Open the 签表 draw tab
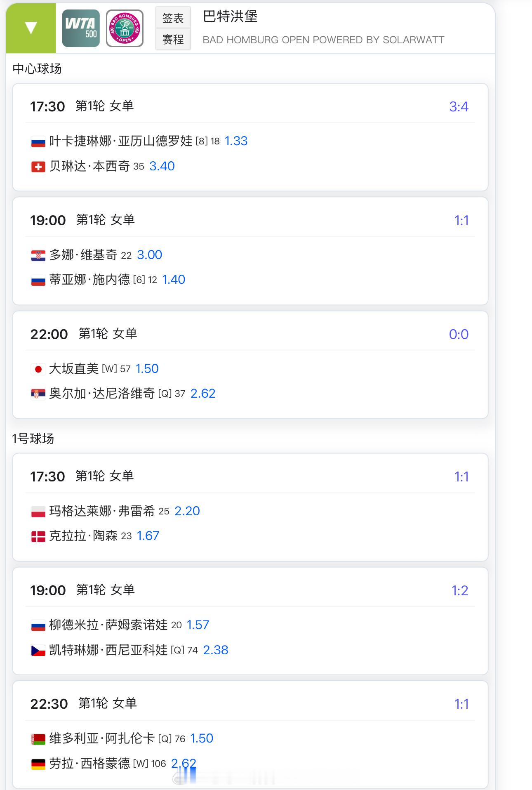This screenshot has width=532, height=790. click(x=173, y=18)
